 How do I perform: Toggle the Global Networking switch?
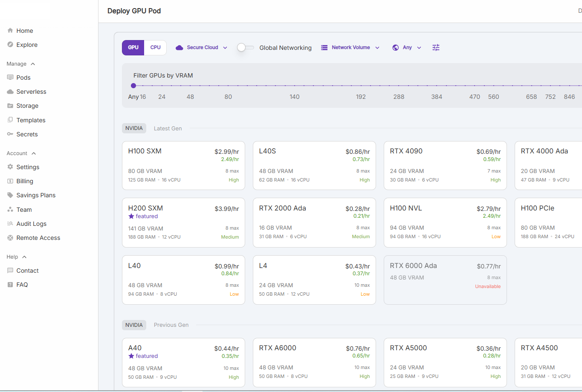[246, 48]
